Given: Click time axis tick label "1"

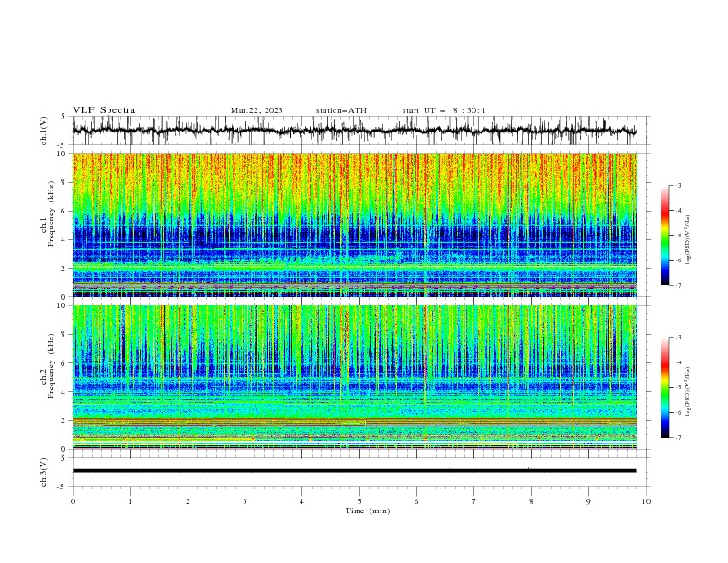Looking at the screenshot, I should click(x=130, y=501).
